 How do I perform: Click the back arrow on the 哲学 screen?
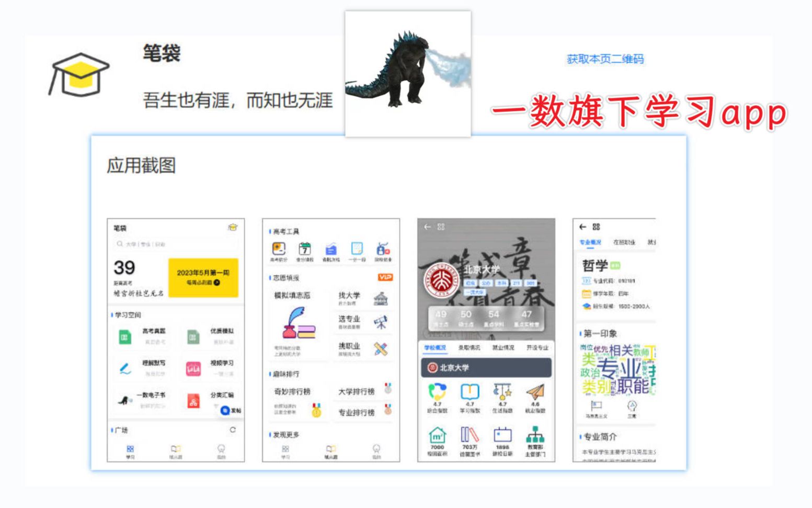582,227
